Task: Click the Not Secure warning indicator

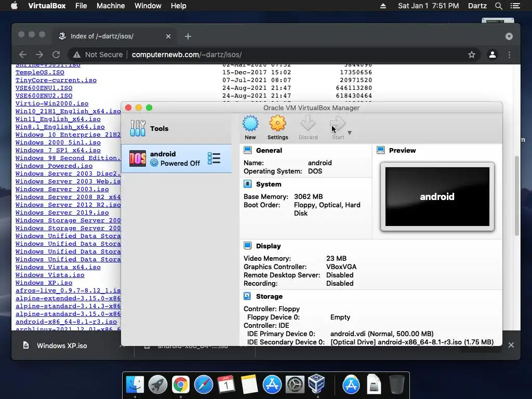Action: click(98, 55)
